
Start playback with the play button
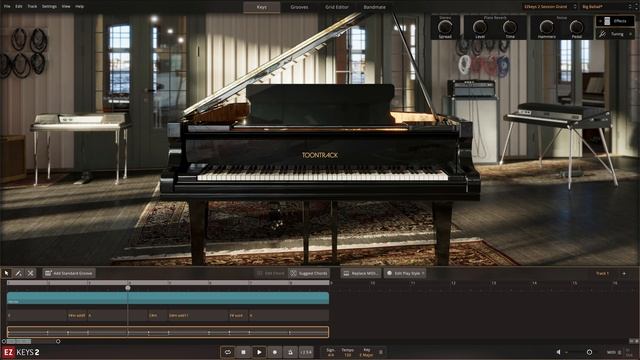pyautogui.click(x=259, y=352)
